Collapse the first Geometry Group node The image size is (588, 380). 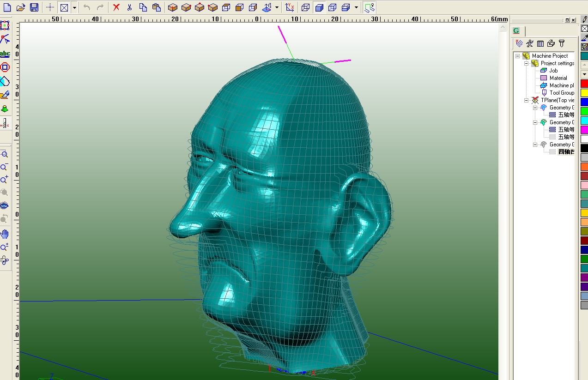[535, 108]
